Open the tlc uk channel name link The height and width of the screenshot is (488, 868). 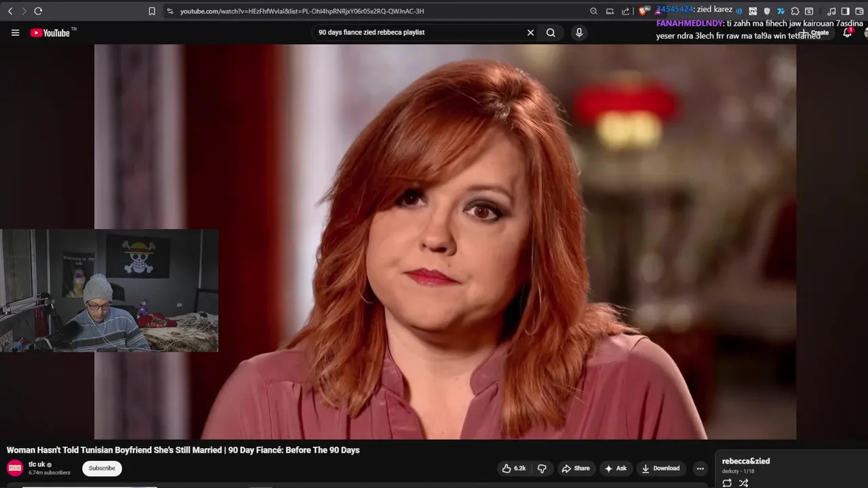point(37,464)
